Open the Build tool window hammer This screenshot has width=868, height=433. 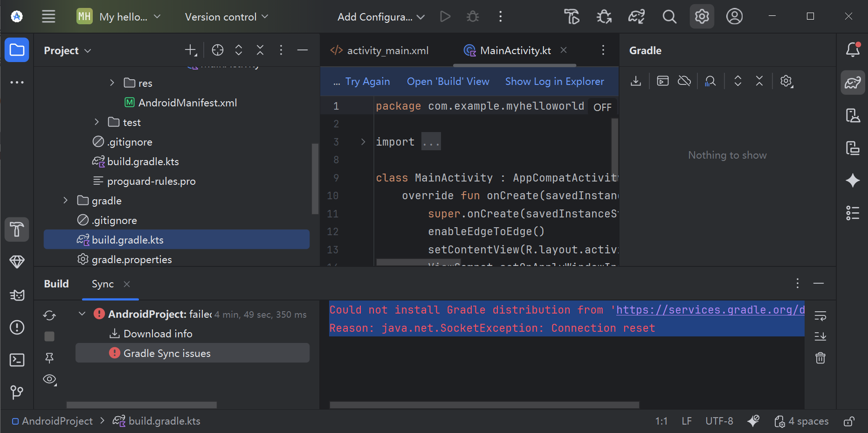click(x=17, y=230)
